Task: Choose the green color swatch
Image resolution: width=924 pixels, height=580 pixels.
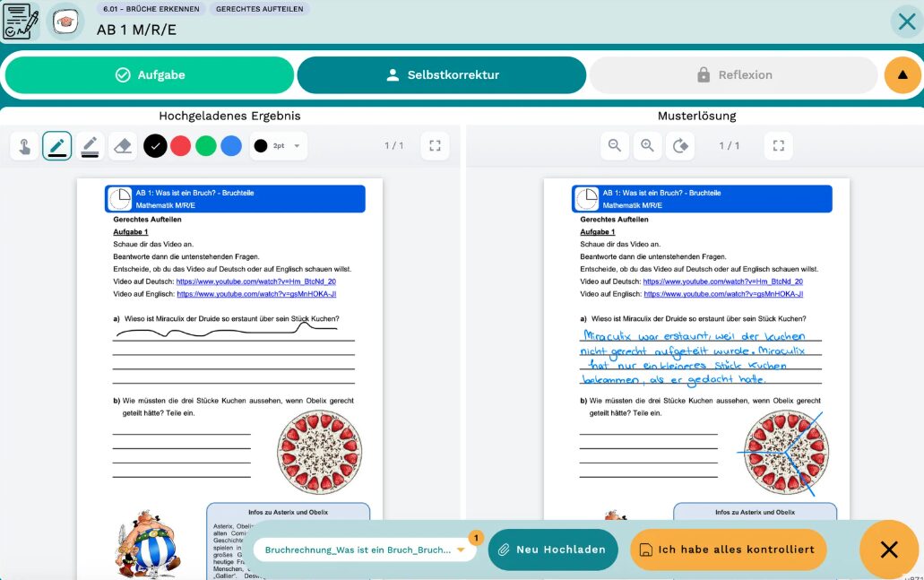Action: tap(205, 145)
